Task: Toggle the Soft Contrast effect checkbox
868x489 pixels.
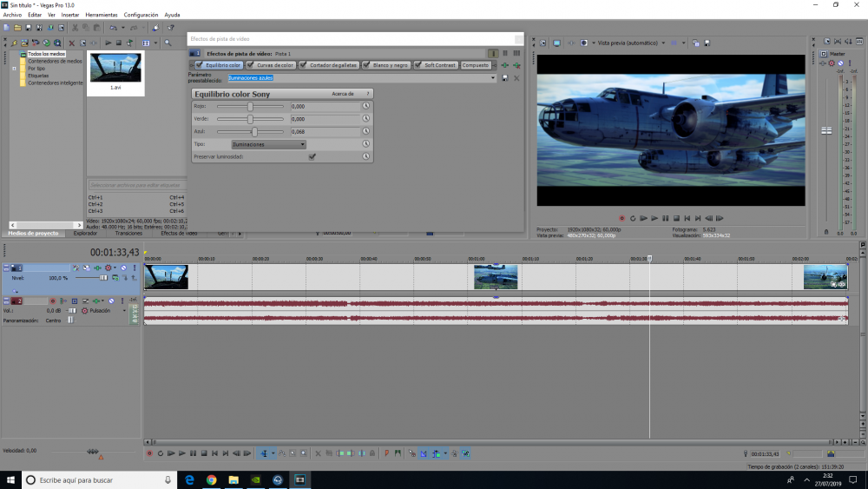Action: pos(418,65)
